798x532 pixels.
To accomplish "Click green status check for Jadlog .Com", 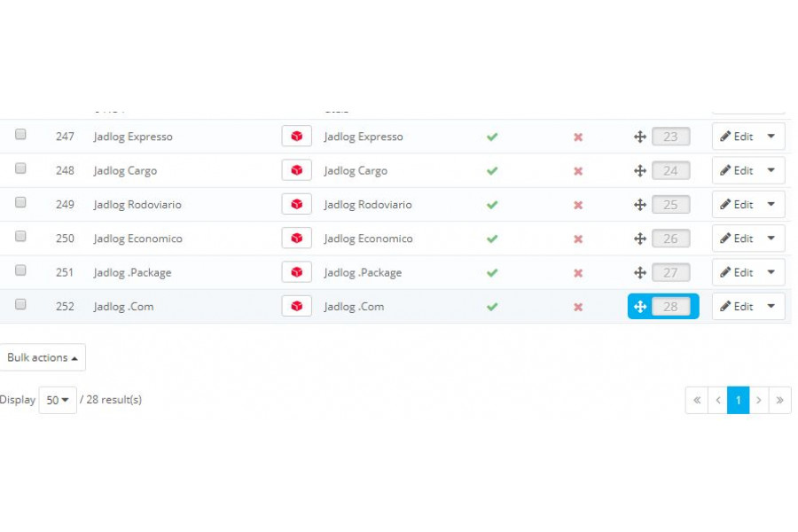I will click(x=492, y=307).
